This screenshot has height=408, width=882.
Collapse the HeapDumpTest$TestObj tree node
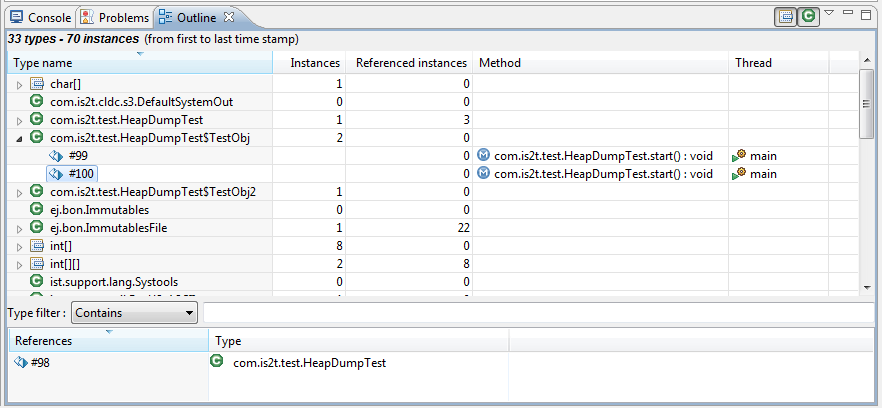click(19, 138)
